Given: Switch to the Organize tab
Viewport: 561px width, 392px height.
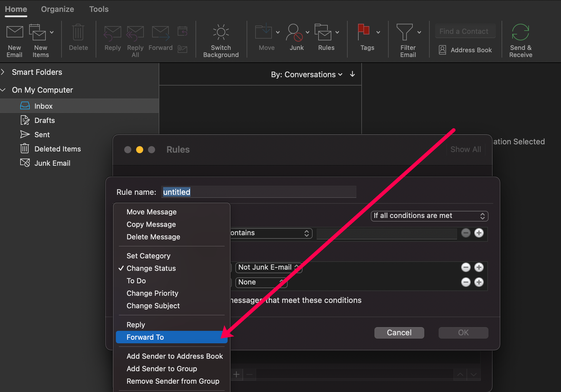Looking at the screenshot, I should pos(57,9).
